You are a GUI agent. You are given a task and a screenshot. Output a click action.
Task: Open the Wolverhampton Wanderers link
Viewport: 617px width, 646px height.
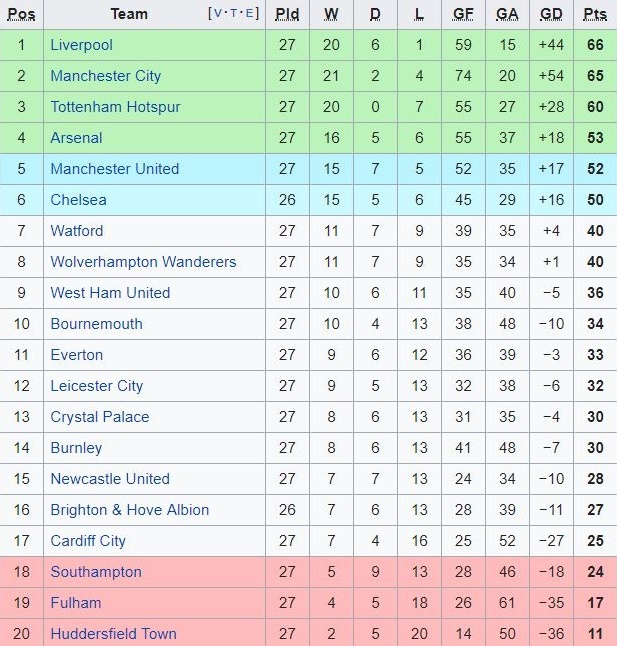143,262
